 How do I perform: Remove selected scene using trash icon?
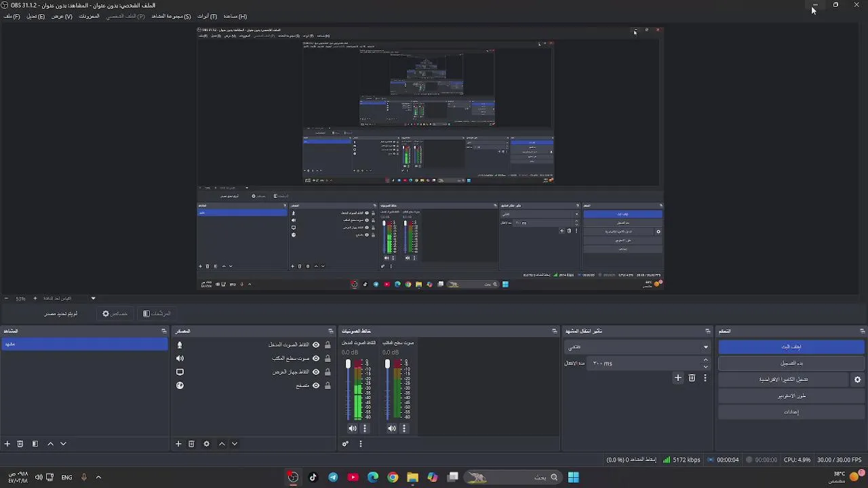point(20,444)
